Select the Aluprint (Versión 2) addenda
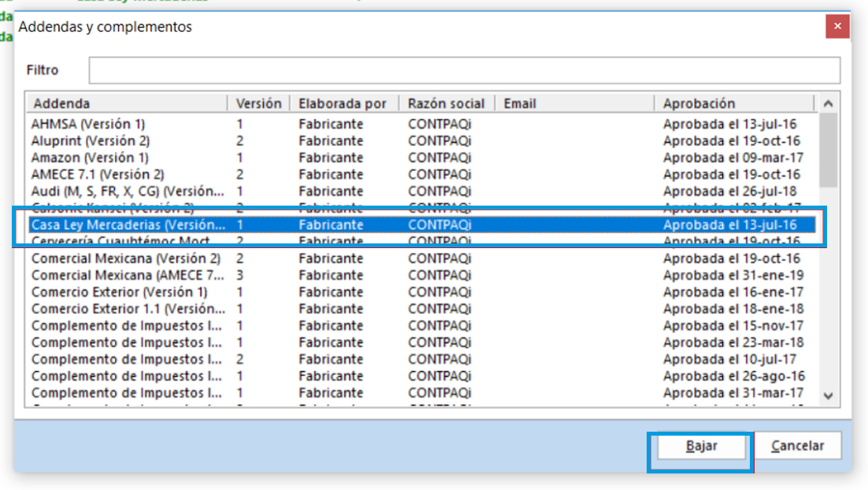The width and height of the screenshot is (868, 490). [91, 141]
